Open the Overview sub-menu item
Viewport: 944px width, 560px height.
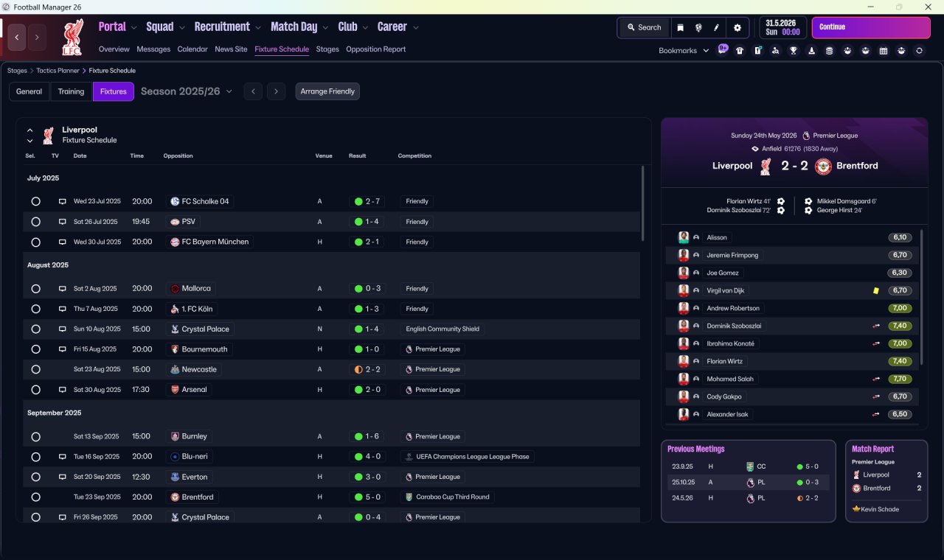pos(114,49)
